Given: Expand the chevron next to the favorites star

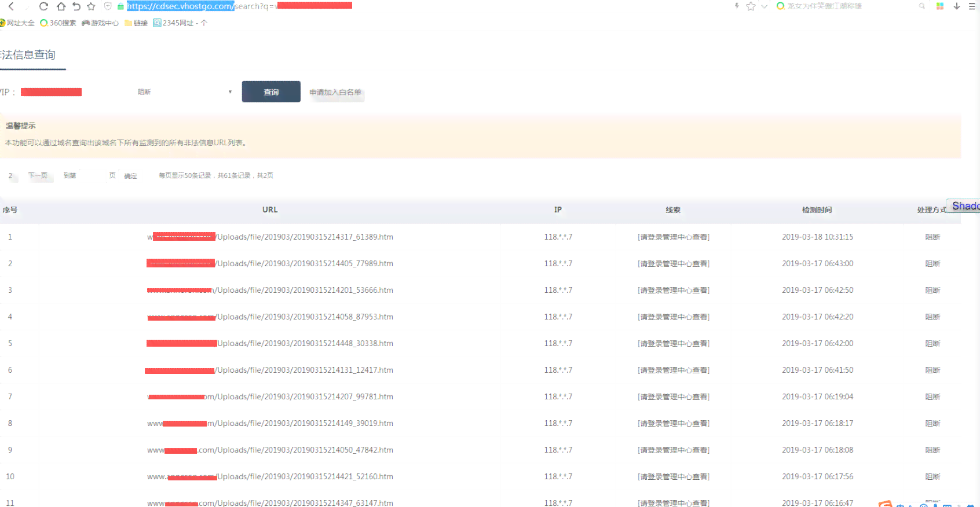Looking at the screenshot, I should click(x=764, y=6).
